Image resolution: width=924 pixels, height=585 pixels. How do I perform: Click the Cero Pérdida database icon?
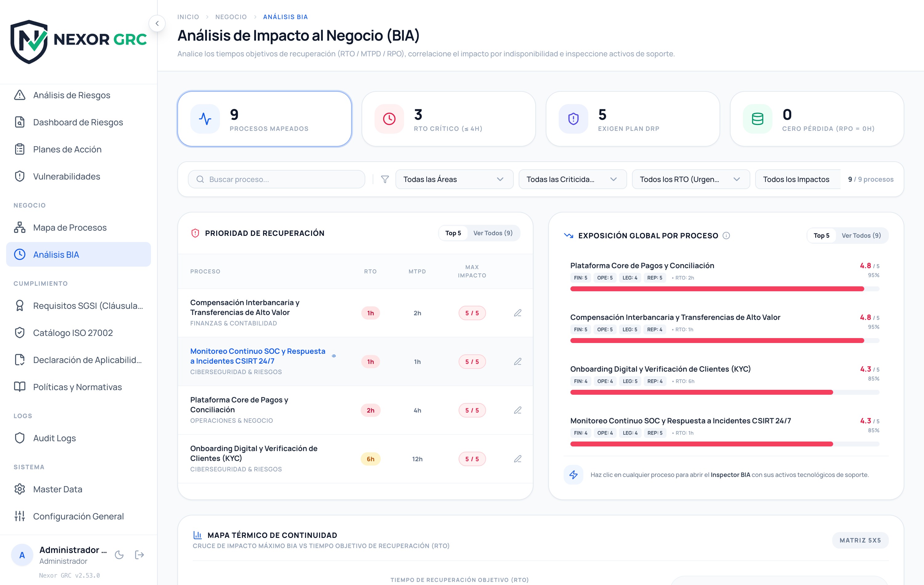(x=757, y=119)
